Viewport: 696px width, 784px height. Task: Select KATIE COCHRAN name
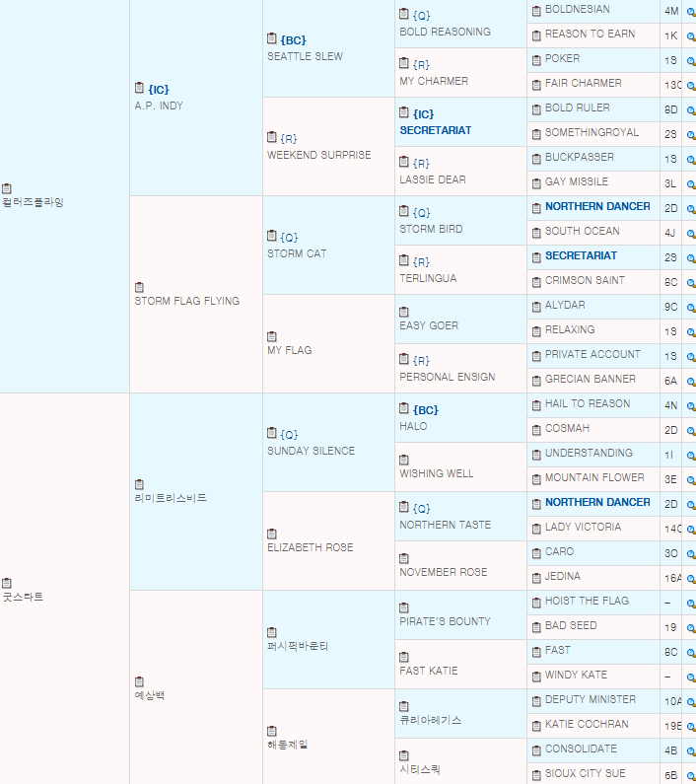click(586, 724)
